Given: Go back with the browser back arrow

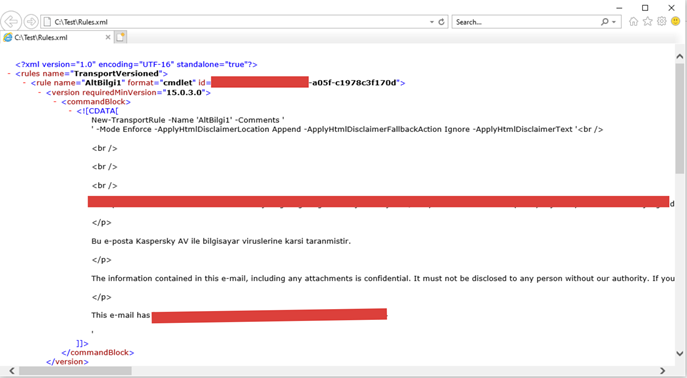Looking at the screenshot, I should click(x=11, y=21).
